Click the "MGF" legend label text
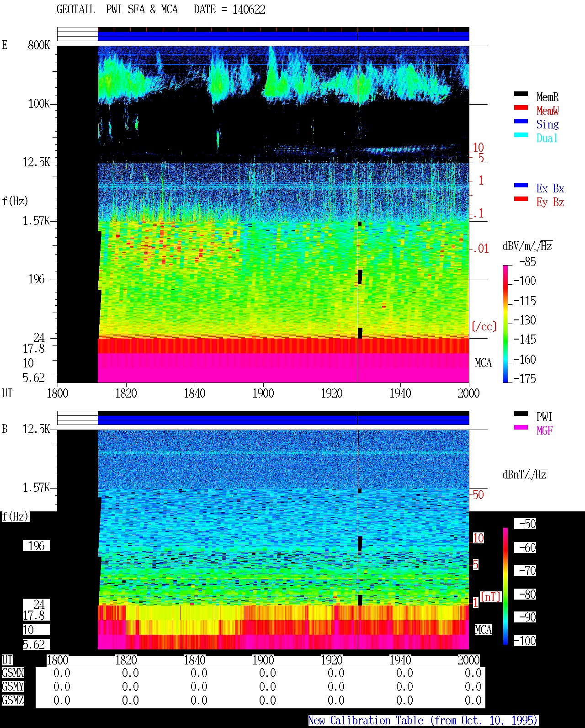 545,430
